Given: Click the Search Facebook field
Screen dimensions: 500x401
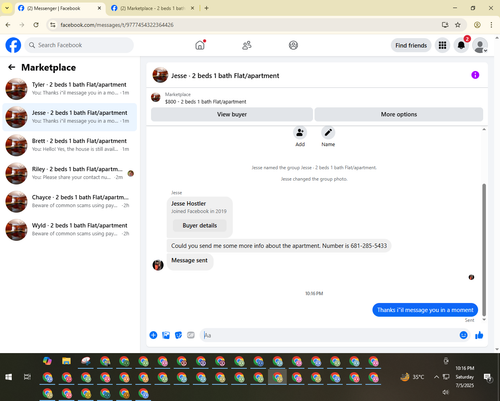Looking at the screenshot, I should (79, 45).
